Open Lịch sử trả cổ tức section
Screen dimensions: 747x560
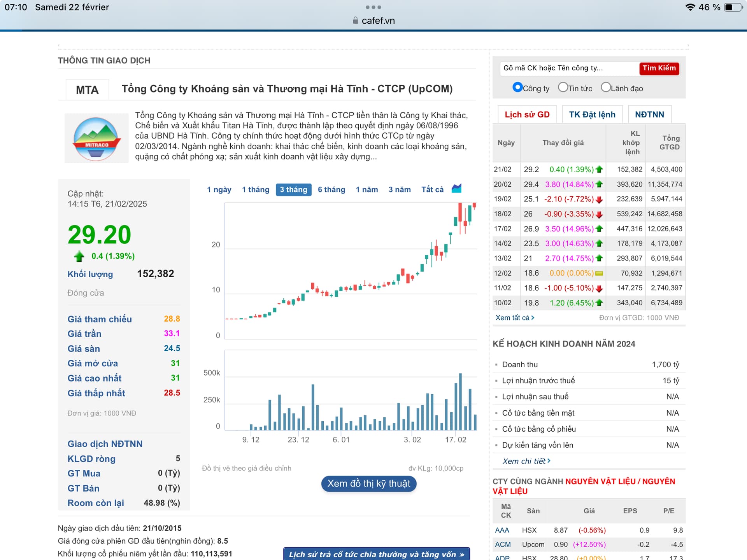click(376, 554)
